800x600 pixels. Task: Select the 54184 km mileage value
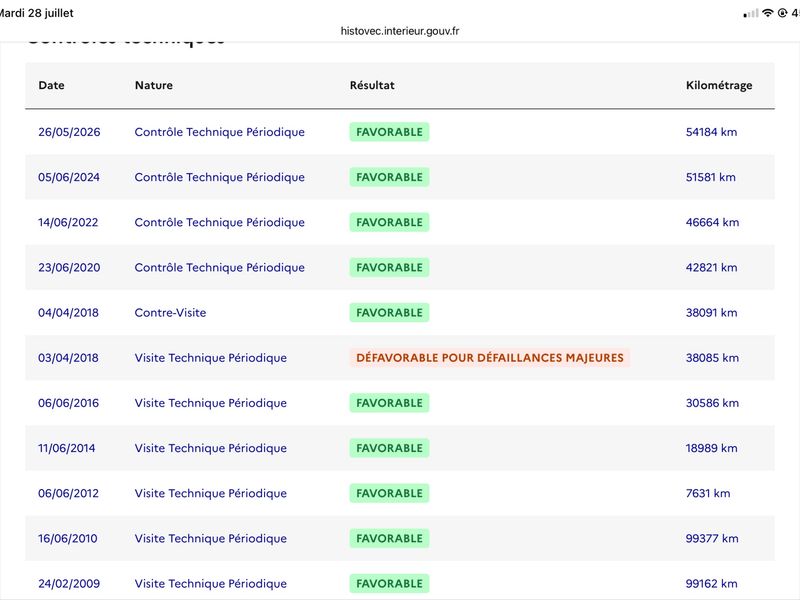pos(711,132)
